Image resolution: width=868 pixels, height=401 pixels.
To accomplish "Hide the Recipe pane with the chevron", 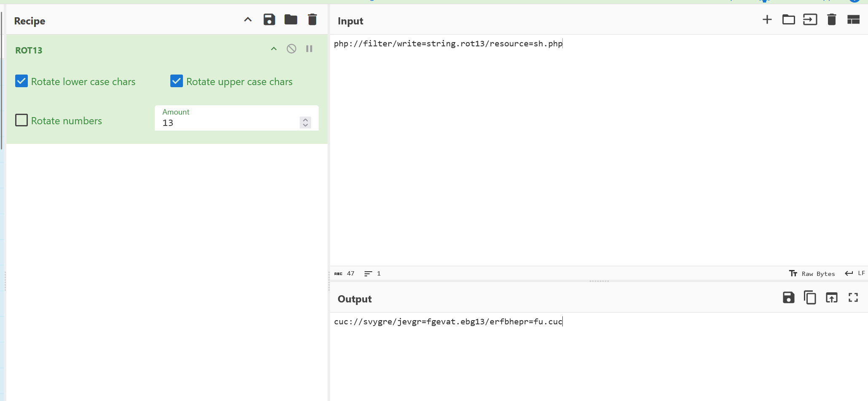I will 248,20.
